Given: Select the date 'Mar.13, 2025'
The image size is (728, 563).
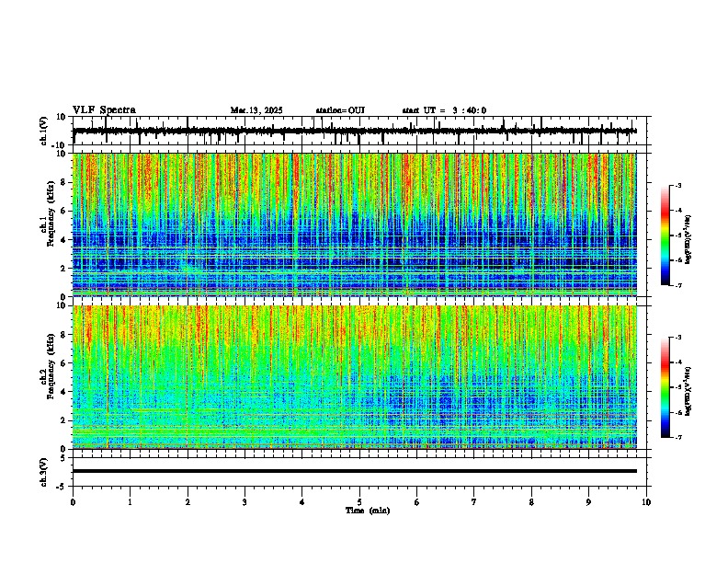Looking at the screenshot, I should [256, 110].
